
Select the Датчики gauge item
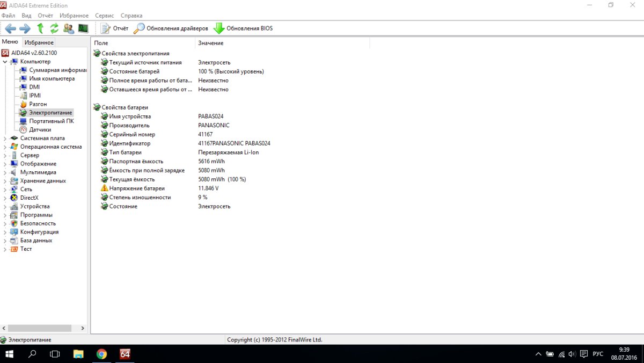pos(23,129)
